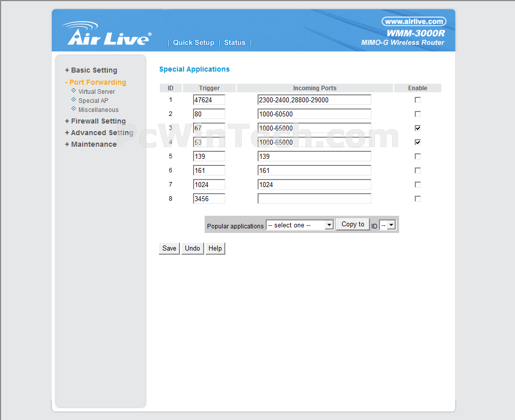Image resolution: width=515 pixels, height=420 pixels.
Task: Open the Quick Setup page
Action: (194, 43)
